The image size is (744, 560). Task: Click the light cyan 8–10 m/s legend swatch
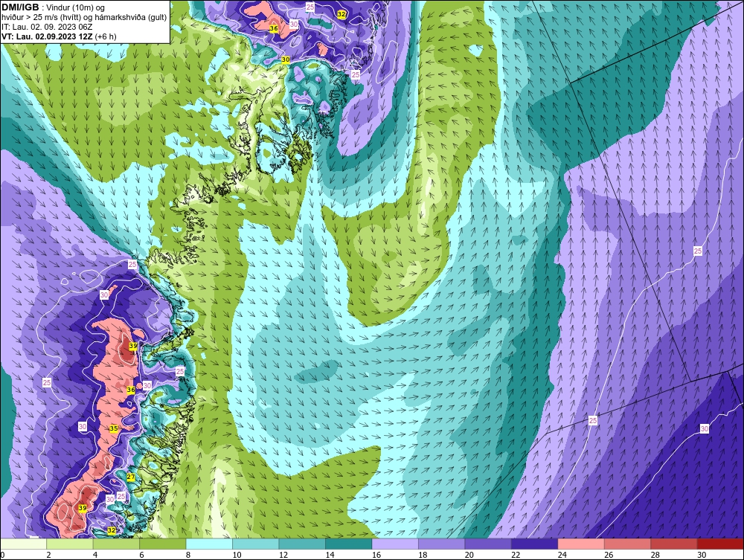click(x=209, y=544)
